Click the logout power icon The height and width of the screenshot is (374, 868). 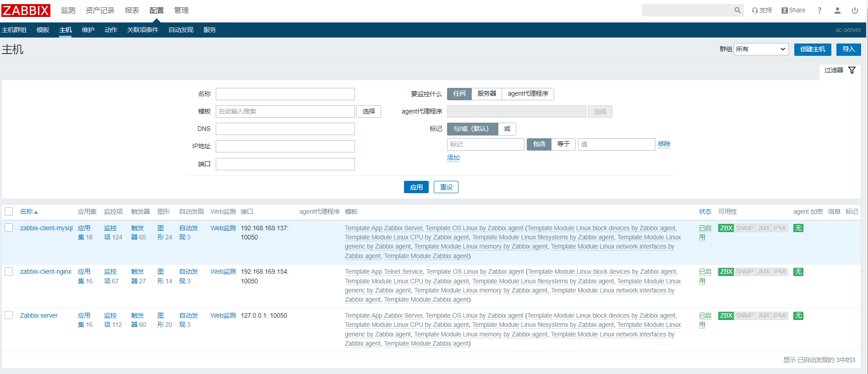pos(855,10)
